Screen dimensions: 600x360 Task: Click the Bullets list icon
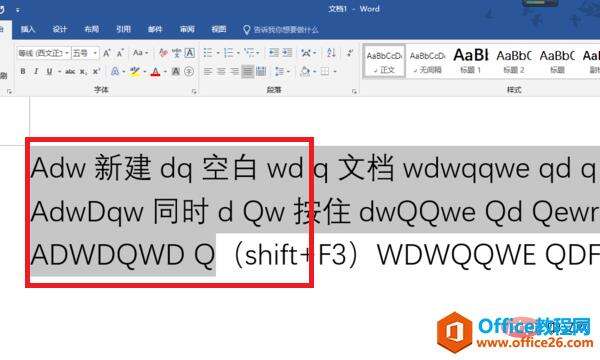click(x=208, y=53)
